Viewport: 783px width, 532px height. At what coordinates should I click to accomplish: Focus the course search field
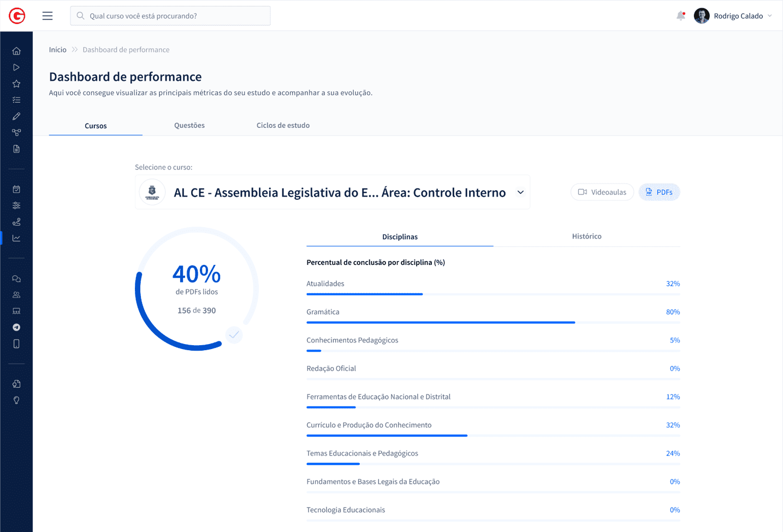click(170, 16)
